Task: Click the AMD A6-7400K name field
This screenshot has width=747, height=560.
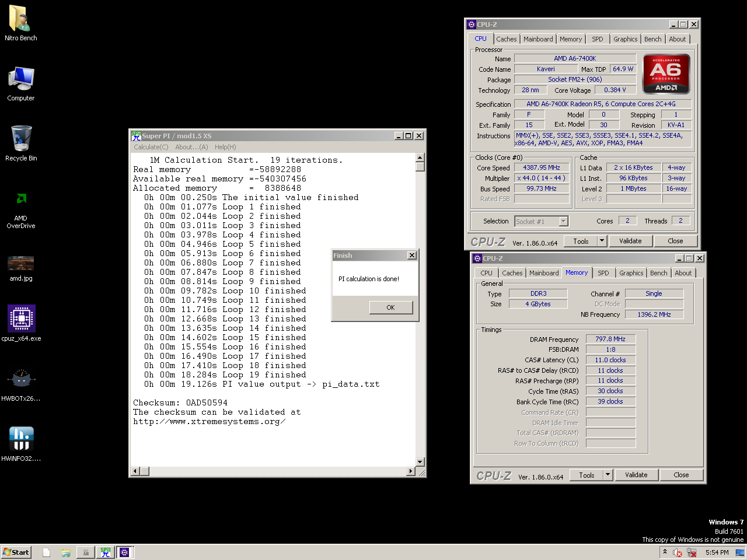Action: tap(575, 58)
